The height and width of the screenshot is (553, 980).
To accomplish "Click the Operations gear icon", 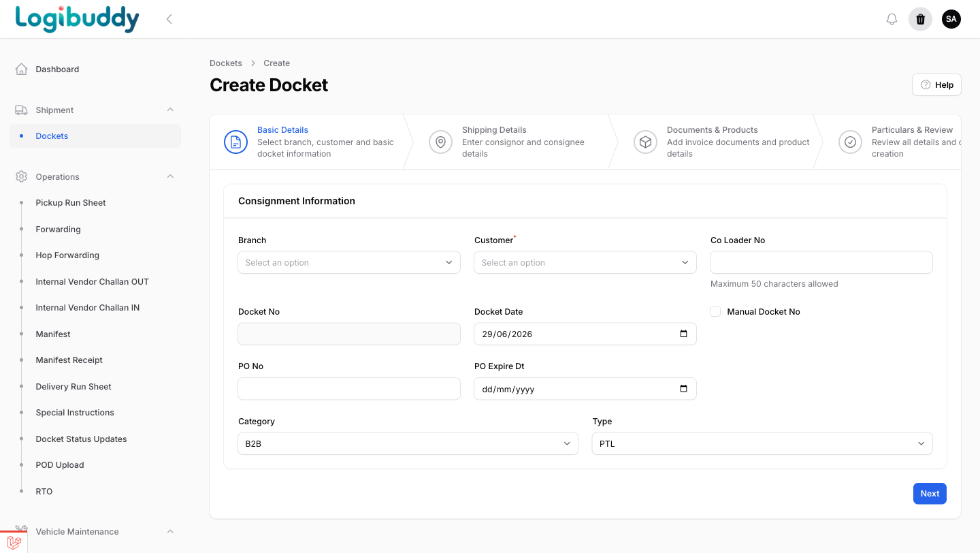I will click(x=21, y=177).
